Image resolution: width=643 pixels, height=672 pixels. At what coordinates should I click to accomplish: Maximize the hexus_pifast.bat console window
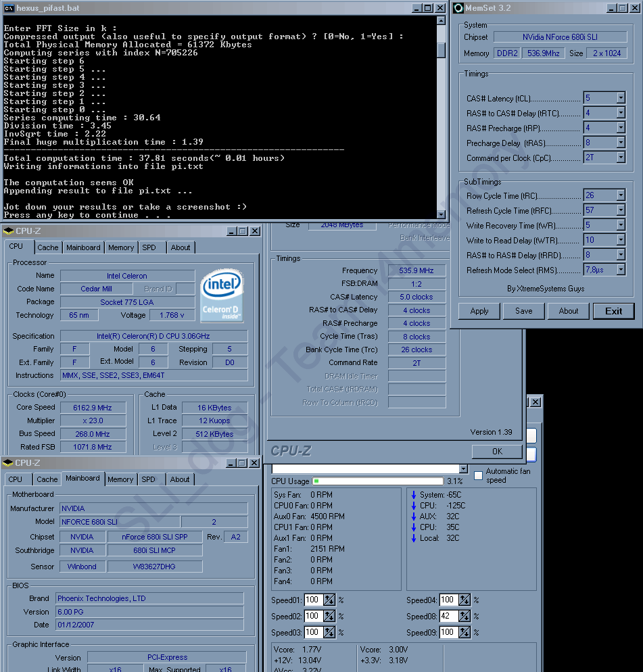click(428, 7)
